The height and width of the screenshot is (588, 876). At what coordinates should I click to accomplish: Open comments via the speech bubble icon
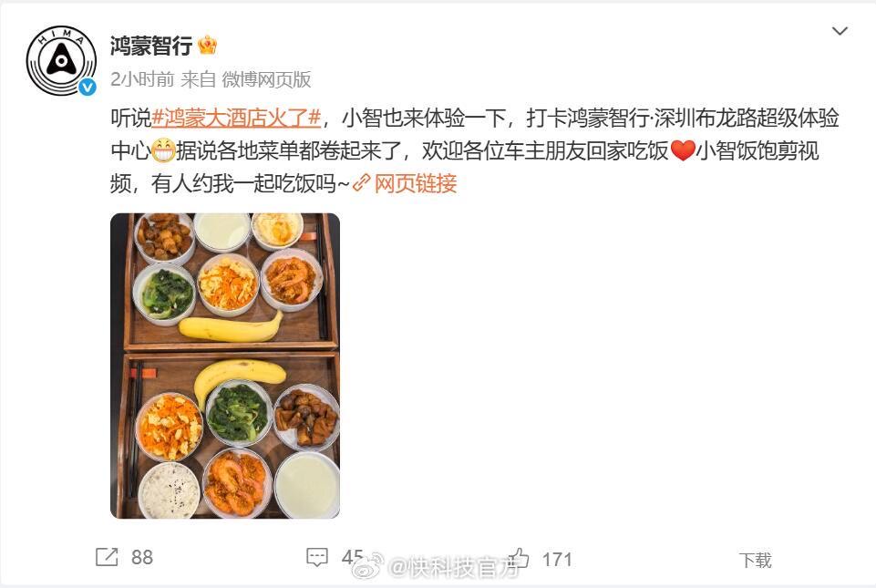click(x=317, y=557)
